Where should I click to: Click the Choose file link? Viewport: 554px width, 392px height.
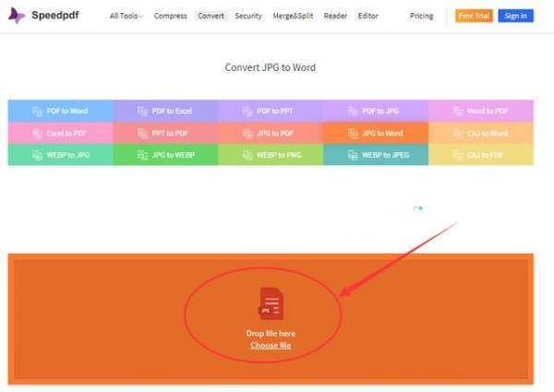coord(271,346)
